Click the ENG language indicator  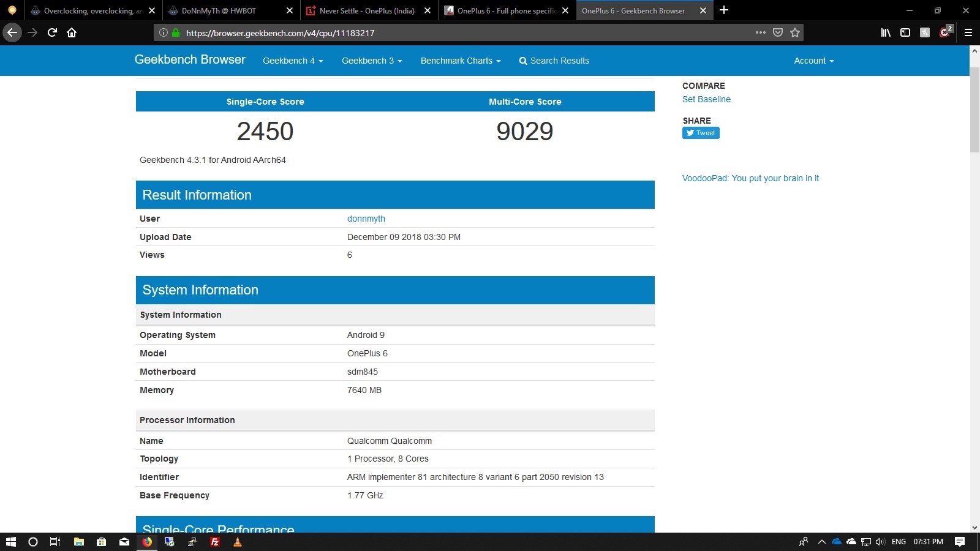[899, 542]
